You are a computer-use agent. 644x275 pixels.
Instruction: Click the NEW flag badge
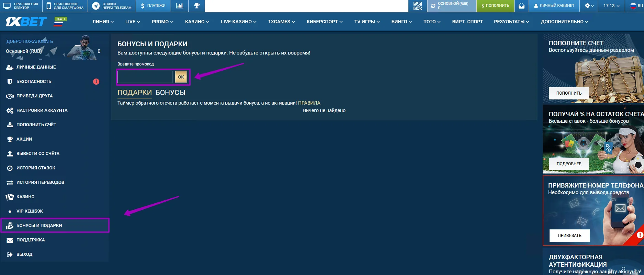(x=61, y=22)
